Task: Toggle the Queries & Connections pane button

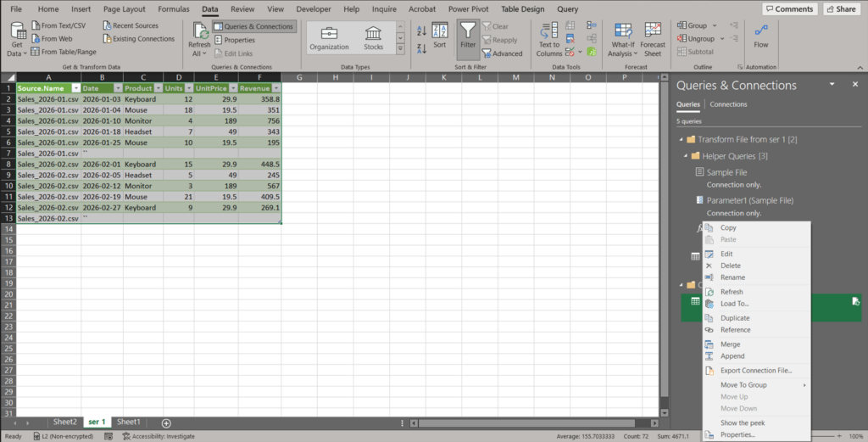Action: point(253,26)
